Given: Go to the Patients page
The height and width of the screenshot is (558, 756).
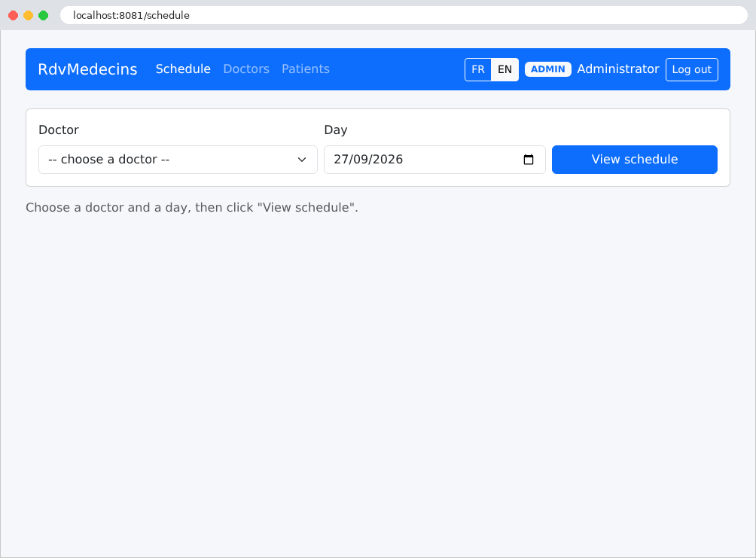Looking at the screenshot, I should tap(306, 69).
